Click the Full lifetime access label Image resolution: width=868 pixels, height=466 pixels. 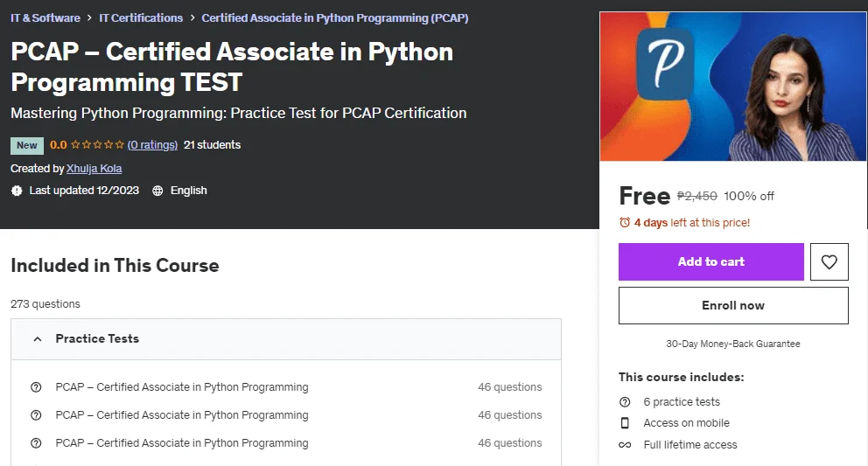690,445
